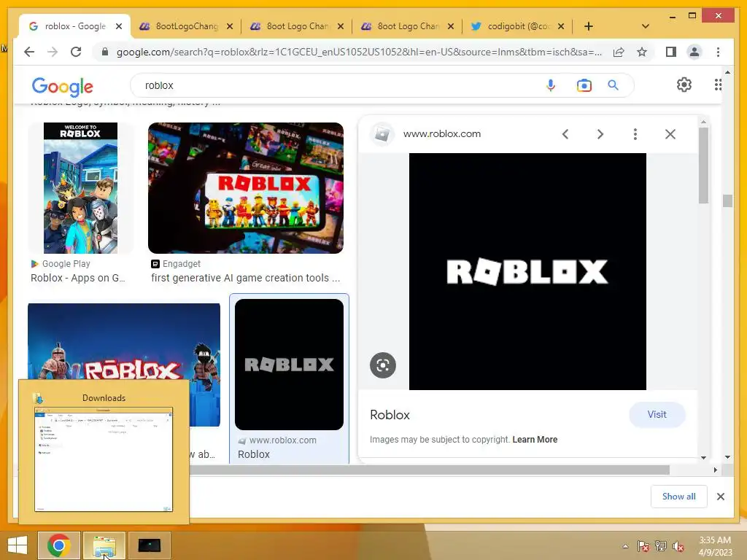
Task: Click the black console taskbar icon
Action: click(149, 545)
